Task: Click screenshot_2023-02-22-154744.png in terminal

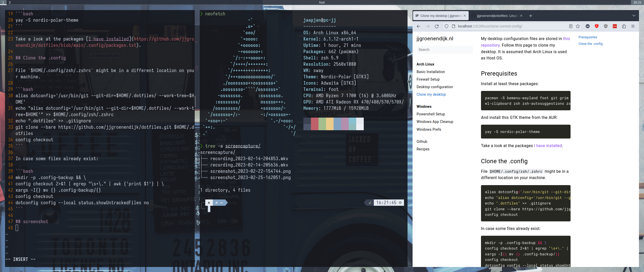Action: [x=250, y=171]
